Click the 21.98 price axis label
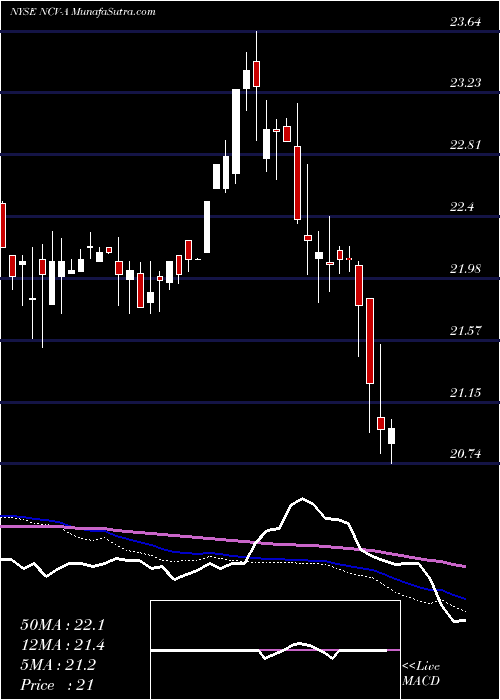The height and width of the screenshot is (700, 500). (466, 269)
